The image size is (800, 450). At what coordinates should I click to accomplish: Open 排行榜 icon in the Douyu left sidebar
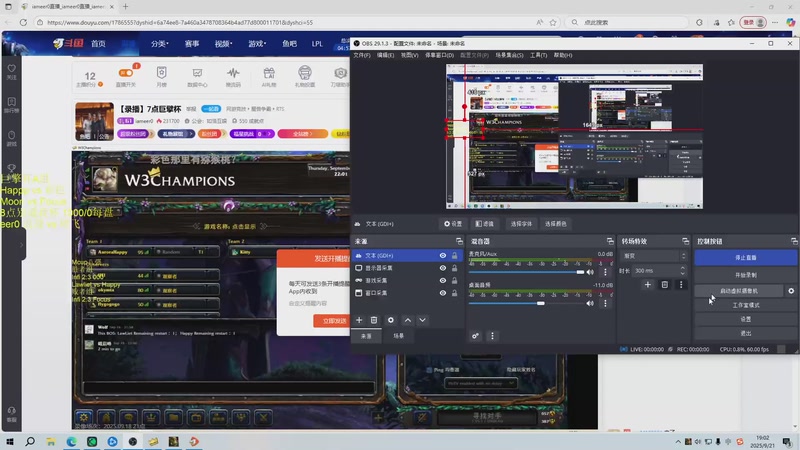pyautogui.click(x=11, y=105)
